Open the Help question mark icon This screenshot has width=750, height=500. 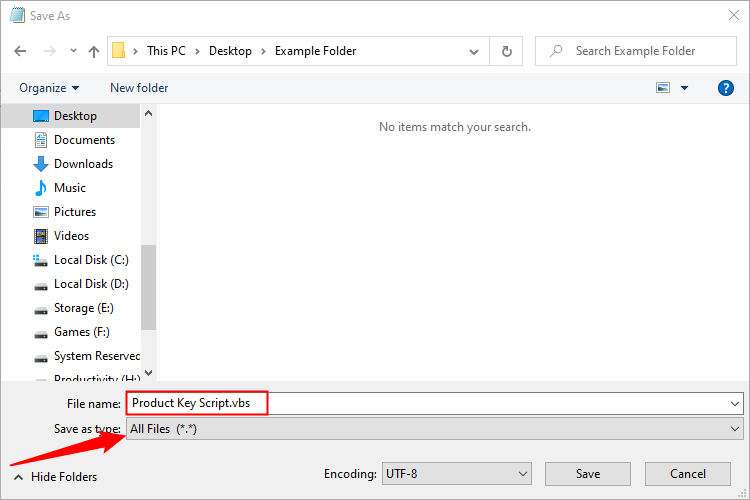(x=726, y=88)
